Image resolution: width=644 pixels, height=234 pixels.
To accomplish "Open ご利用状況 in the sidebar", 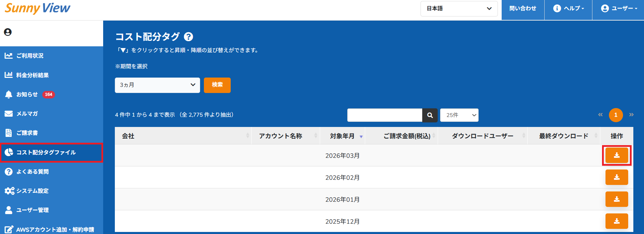I will [x=30, y=56].
